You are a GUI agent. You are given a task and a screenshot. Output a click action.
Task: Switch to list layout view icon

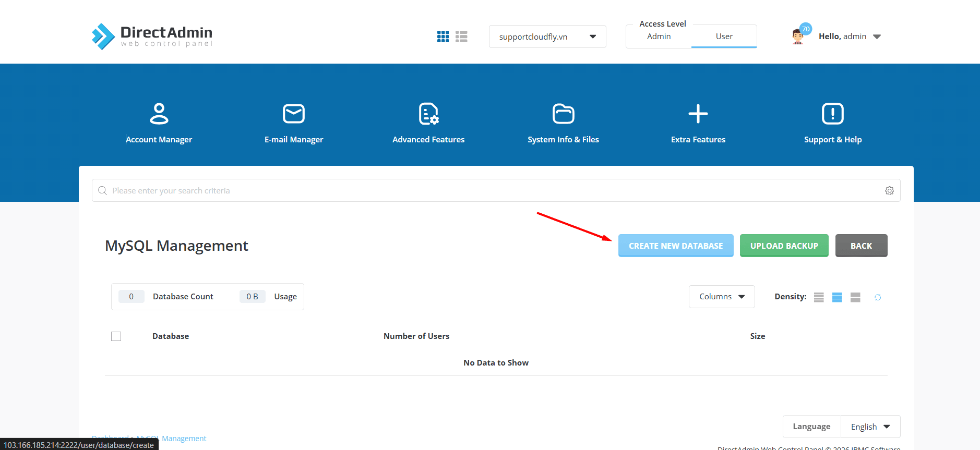tap(461, 37)
